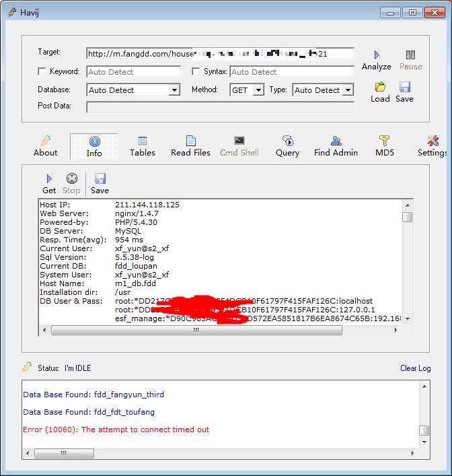Click Web Server value nginx/1.4.7
The width and height of the screenshot is (452, 476).
pos(137,213)
